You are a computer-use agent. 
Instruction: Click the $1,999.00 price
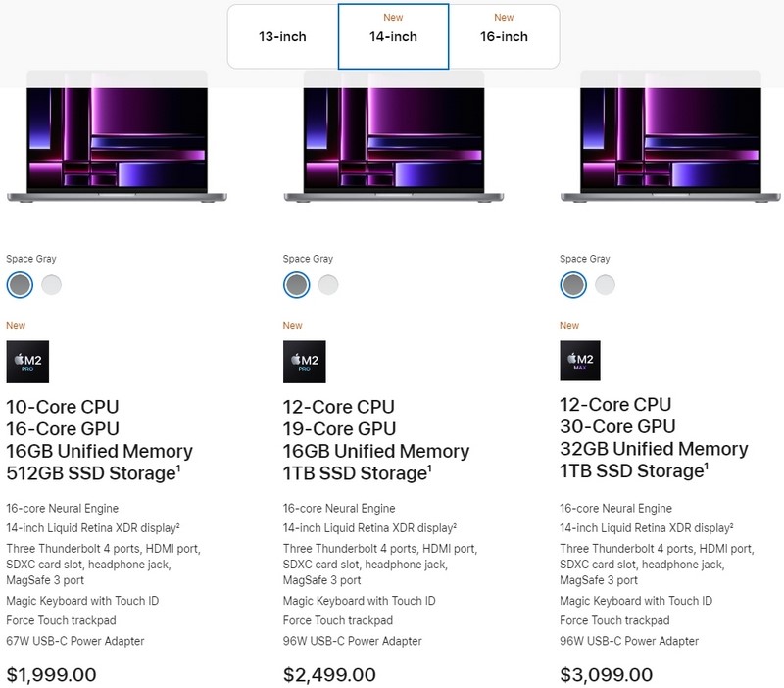(52, 674)
